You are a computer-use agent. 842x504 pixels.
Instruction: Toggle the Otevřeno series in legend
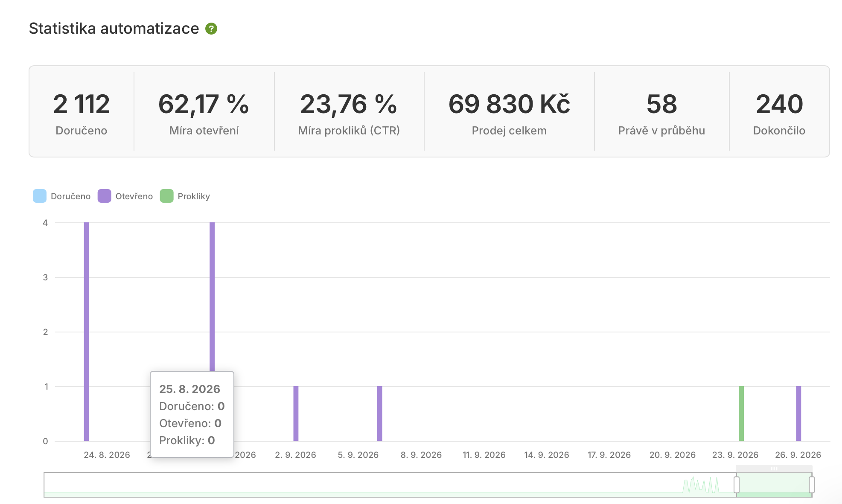pos(125,196)
